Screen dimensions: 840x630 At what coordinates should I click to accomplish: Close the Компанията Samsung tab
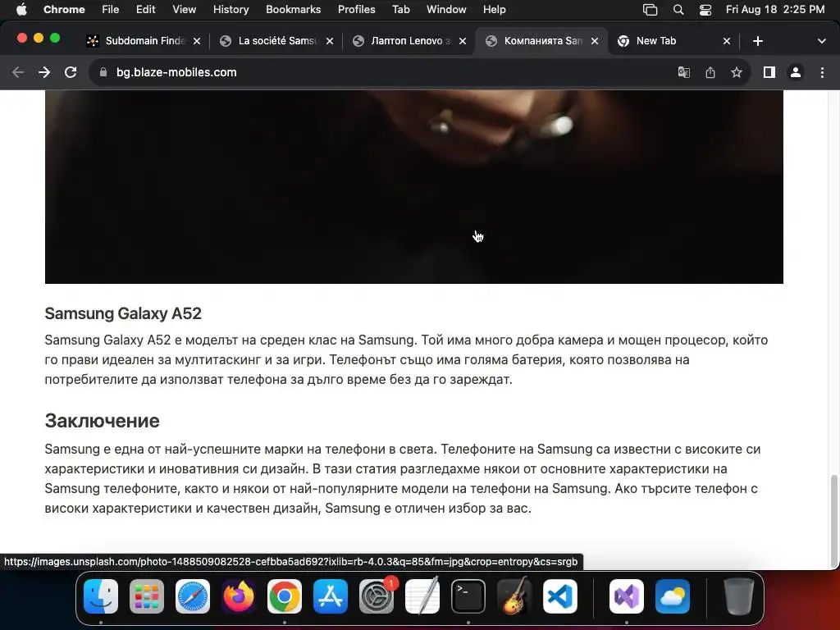595,41
